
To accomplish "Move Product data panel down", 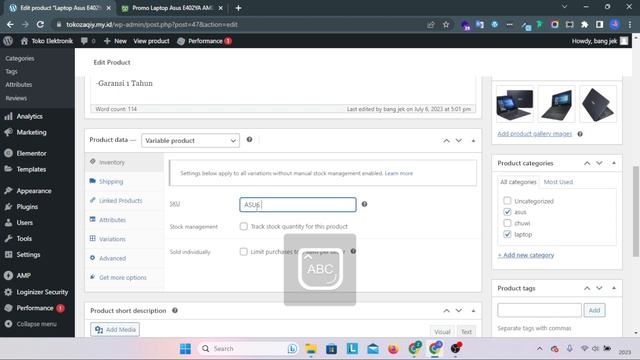I will coord(459,140).
